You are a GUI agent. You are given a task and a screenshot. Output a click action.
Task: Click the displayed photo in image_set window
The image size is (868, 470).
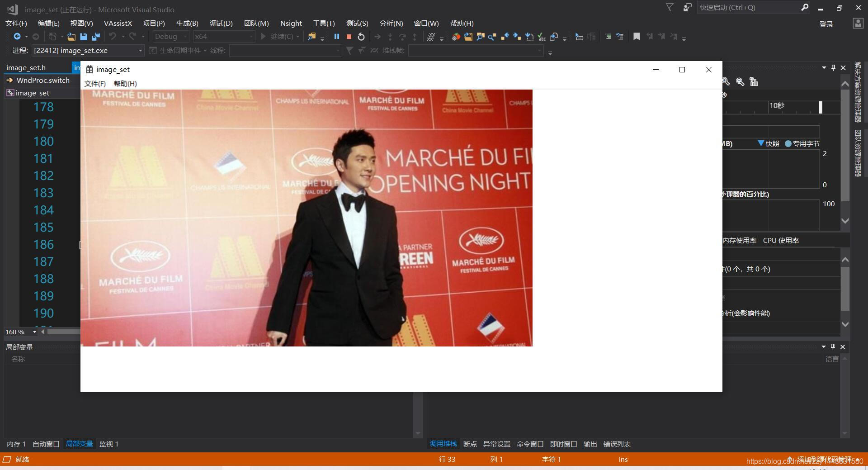(307, 218)
